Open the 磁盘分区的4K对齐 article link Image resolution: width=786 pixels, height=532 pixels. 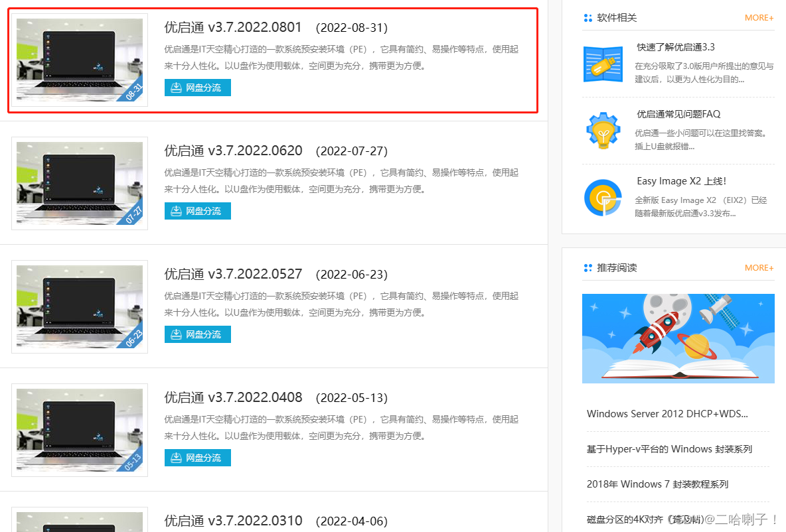point(645,519)
